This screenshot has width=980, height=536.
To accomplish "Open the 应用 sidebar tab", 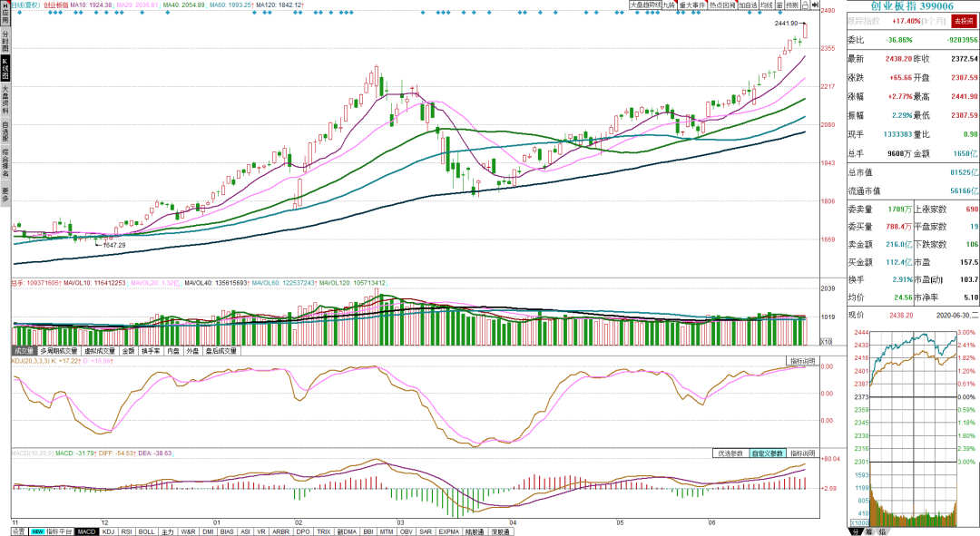I will click(x=5, y=14).
